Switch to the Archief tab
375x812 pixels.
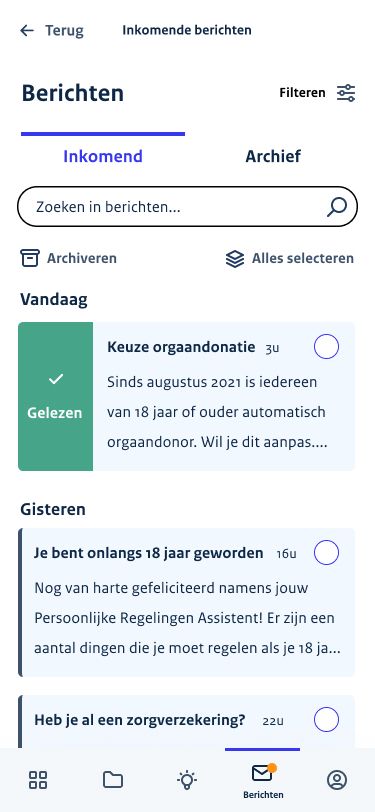(273, 156)
